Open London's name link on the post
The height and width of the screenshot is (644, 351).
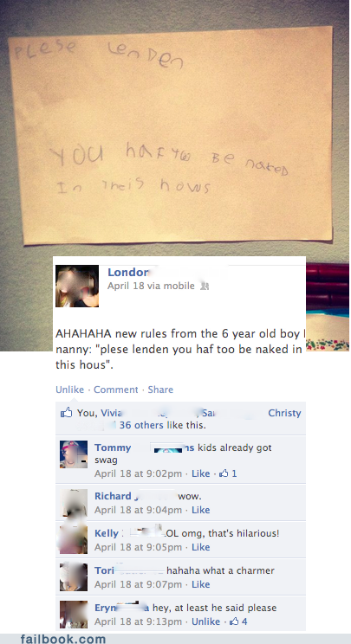click(127, 273)
